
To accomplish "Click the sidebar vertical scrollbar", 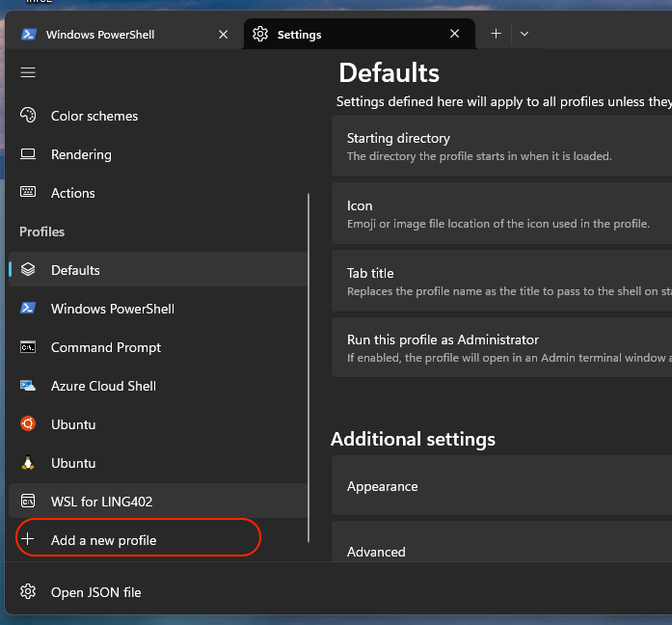I will (x=309, y=367).
